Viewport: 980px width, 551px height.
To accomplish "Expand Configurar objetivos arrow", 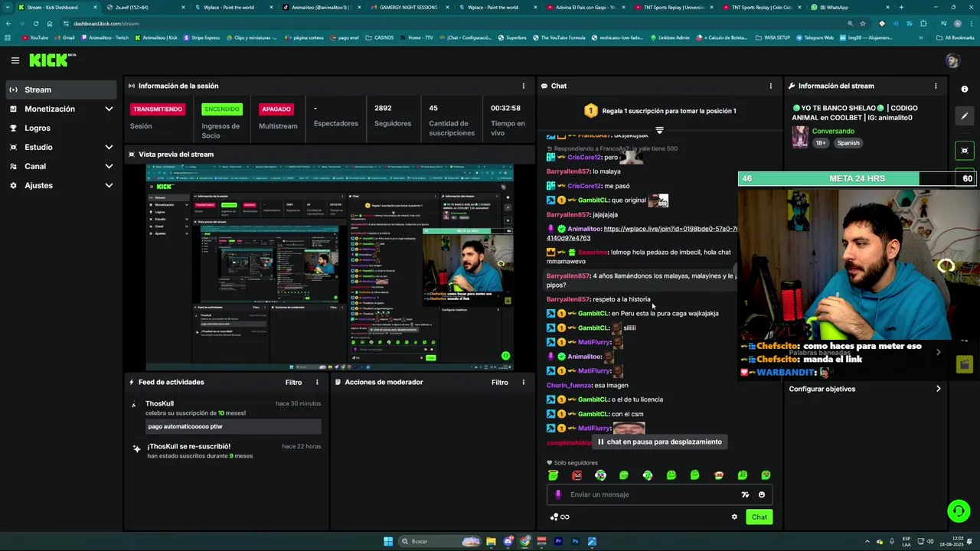I will tap(939, 389).
